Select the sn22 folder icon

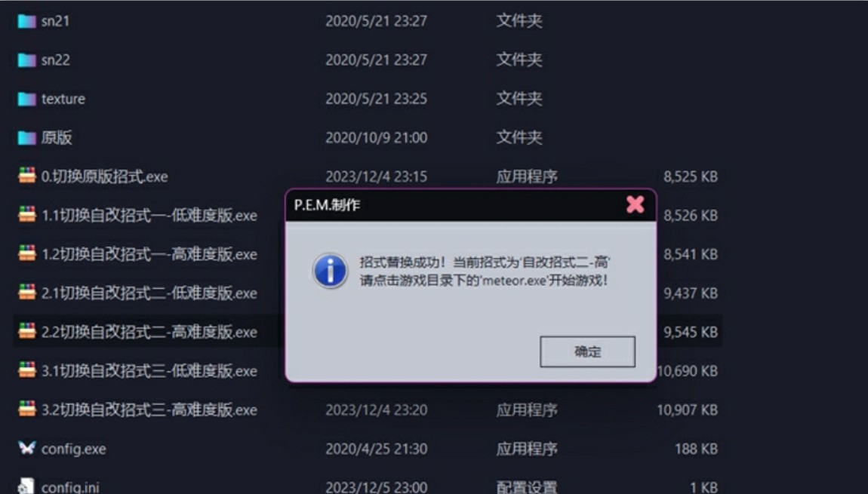coord(26,60)
